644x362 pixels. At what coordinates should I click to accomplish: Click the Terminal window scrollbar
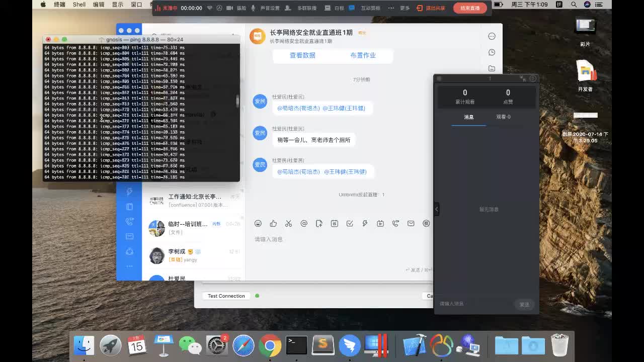click(237, 101)
